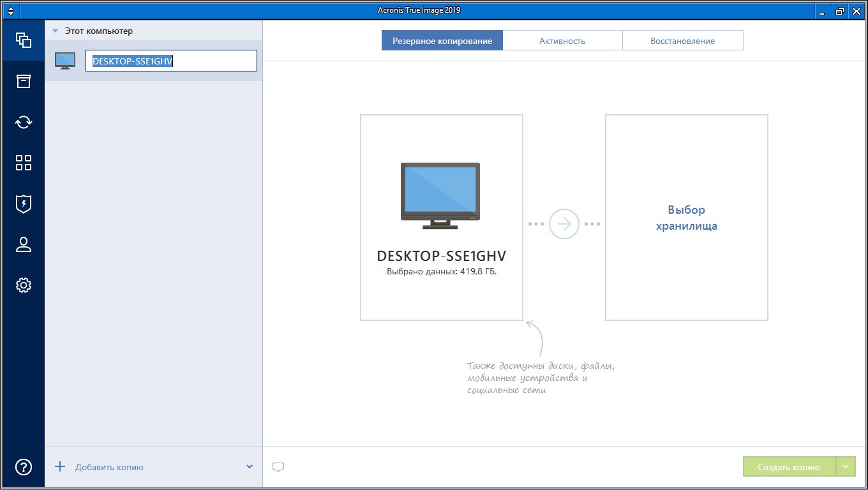This screenshot has width=868, height=490.
Task: Switch to the 'Восстановление' tab
Action: [682, 41]
